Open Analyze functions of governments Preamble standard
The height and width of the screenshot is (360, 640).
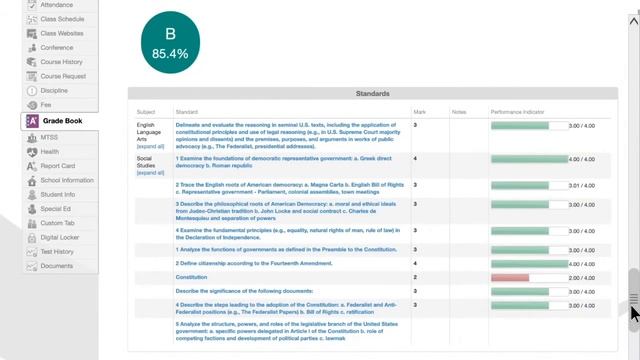(x=286, y=249)
